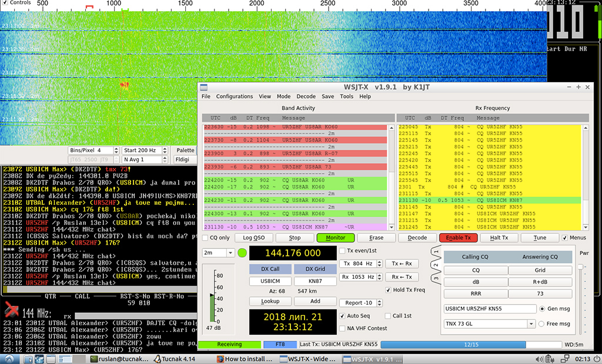Screen dimensions: 602x364
Task: Uncheck the Menus checkbox
Action: tap(565, 238)
